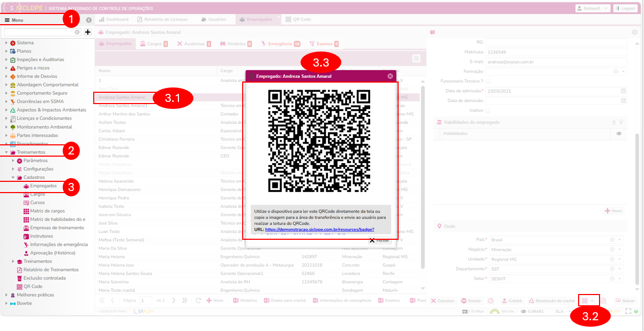Viewport: 644px width, 331px height.
Task: Click the QR code image
Action: [319, 141]
